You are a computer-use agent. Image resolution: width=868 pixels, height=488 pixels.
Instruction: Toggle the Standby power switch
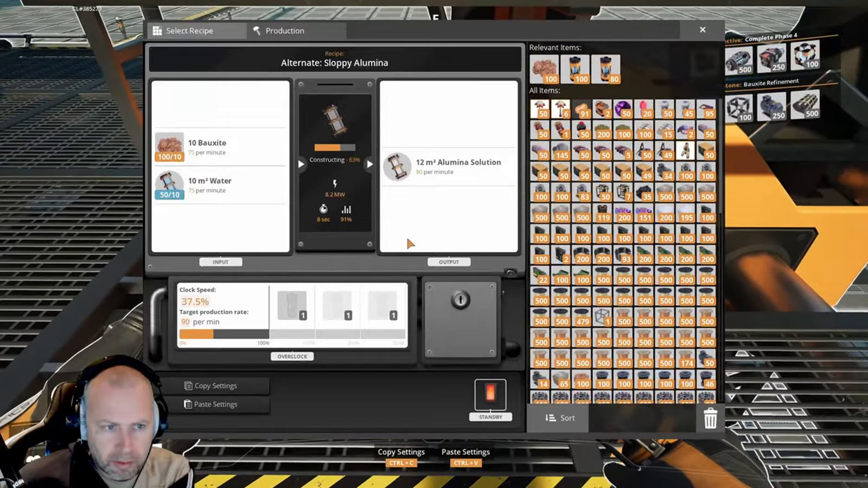coord(490,395)
